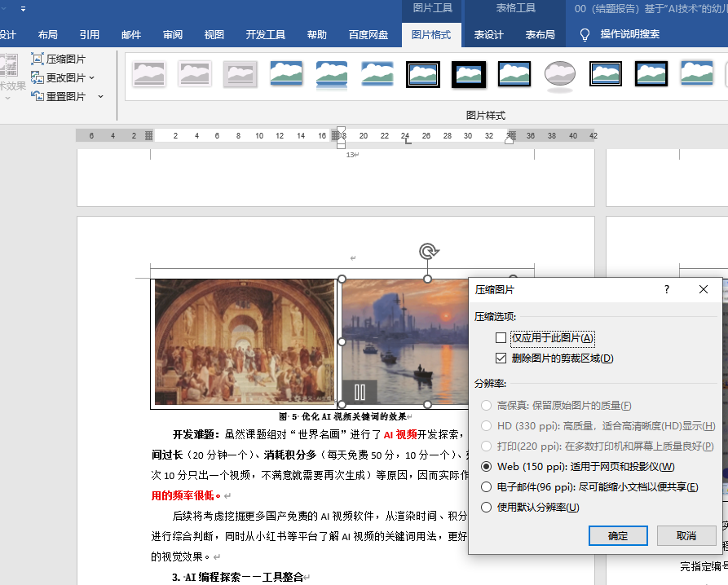728x585 pixels.
Task: Select 使用默认分辨率 radio option
Action: tap(486, 507)
